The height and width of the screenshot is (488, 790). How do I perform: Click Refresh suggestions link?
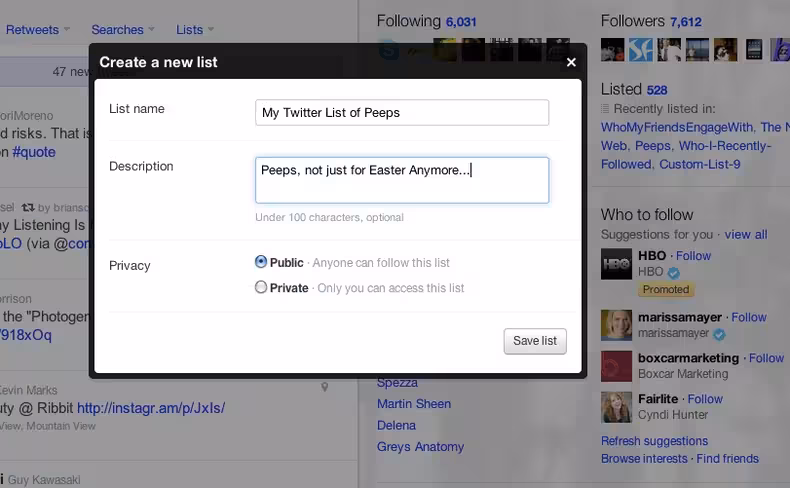[654, 441]
